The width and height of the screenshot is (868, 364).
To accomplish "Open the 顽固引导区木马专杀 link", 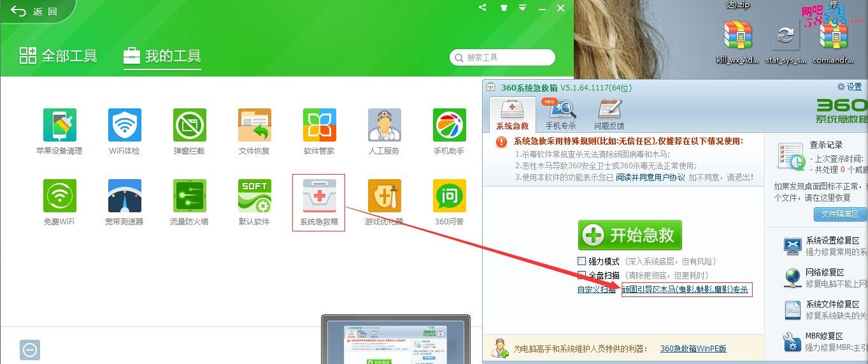I will click(x=686, y=289).
